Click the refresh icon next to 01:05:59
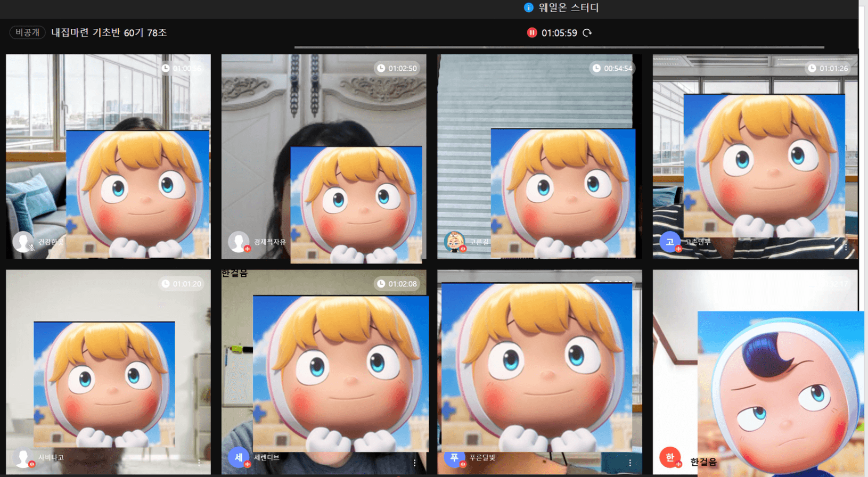 587,33
